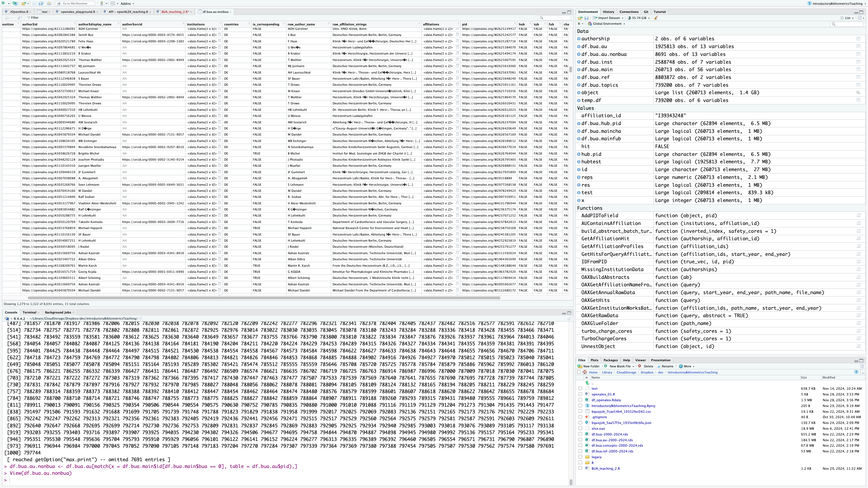
Task: Click the Load workspace icon in Environment pane
Action: (x=580, y=18)
